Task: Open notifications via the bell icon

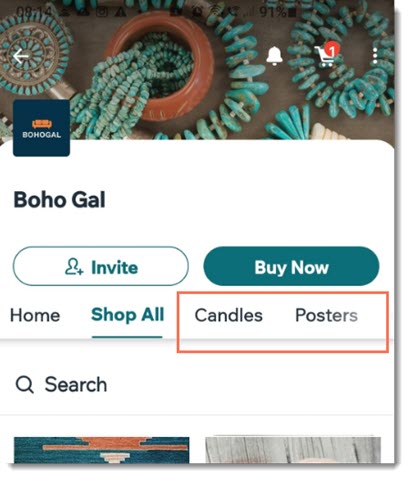Action: tap(274, 56)
